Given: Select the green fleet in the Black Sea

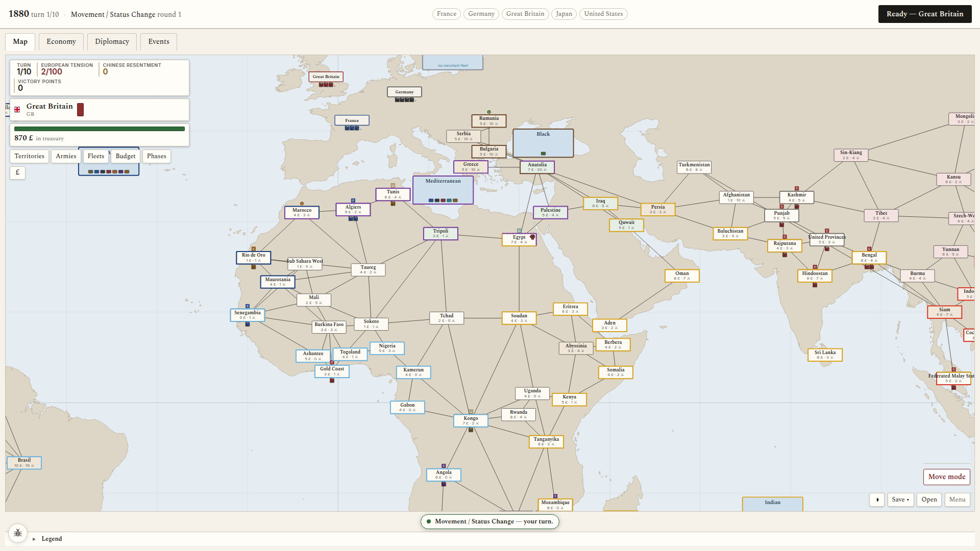Looking at the screenshot, I should pyautogui.click(x=543, y=154).
